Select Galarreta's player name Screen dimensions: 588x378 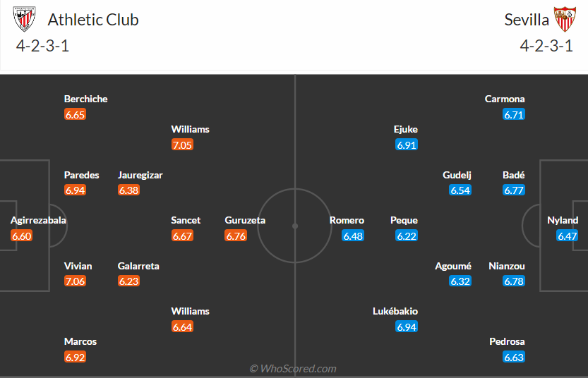click(138, 266)
